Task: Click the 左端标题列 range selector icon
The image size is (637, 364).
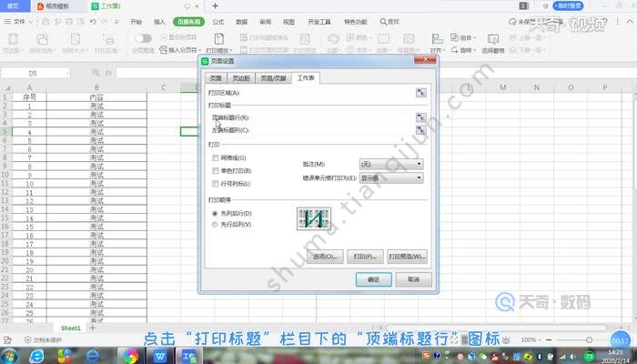Action: tap(420, 130)
